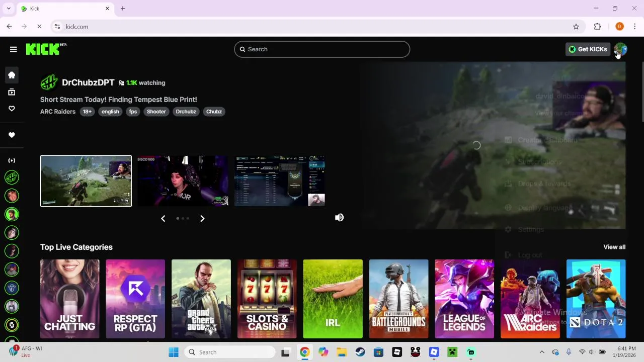Screen dimensions: 644x362
Task: Select the first carousel page dot
Action: 178,218
